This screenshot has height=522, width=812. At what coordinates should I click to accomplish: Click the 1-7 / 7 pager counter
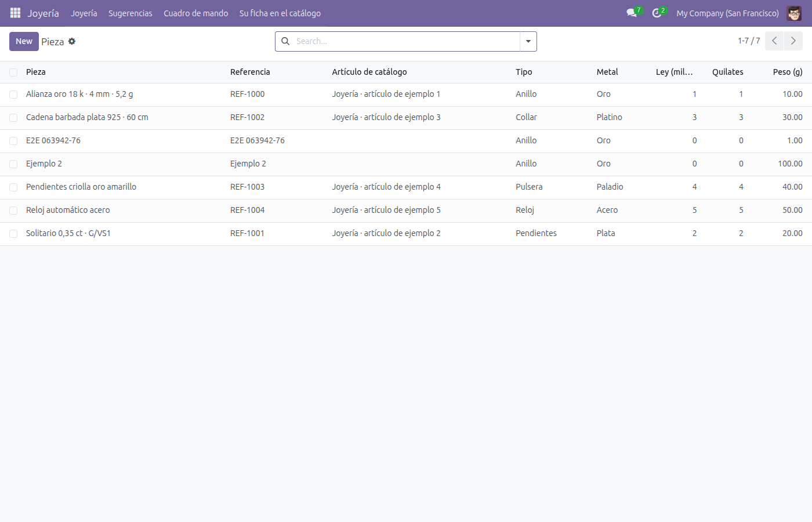pyautogui.click(x=749, y=41)
